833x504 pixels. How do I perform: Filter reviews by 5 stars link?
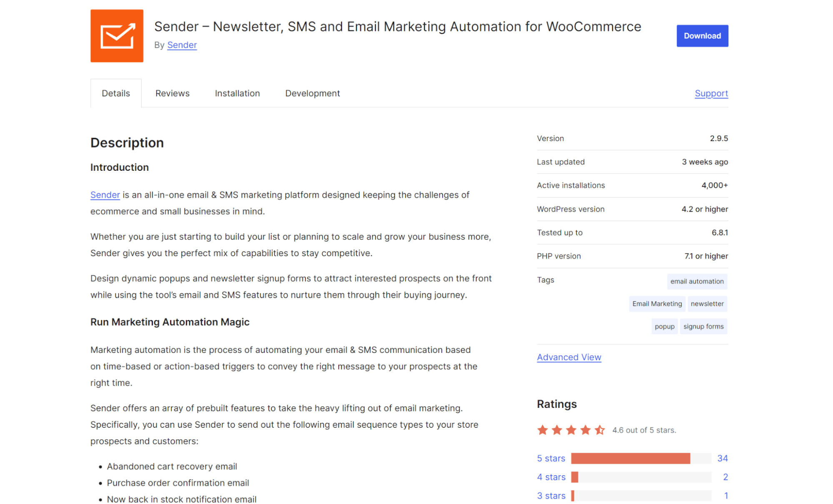coord(551,458)
